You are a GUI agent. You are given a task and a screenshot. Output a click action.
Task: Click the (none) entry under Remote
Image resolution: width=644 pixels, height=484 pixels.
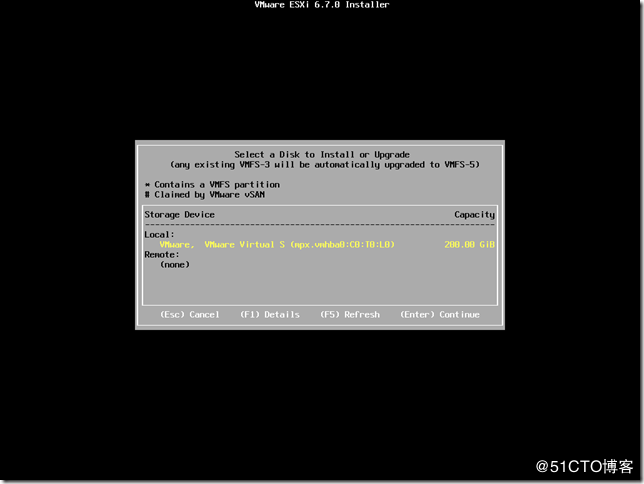tap(175, 265)
